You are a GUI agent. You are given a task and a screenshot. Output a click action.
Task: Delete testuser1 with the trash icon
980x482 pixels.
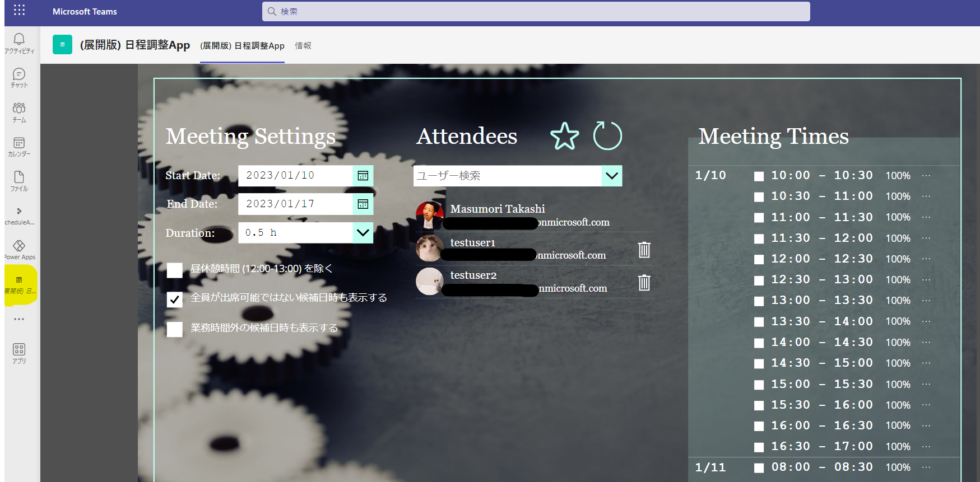(644, 250)
